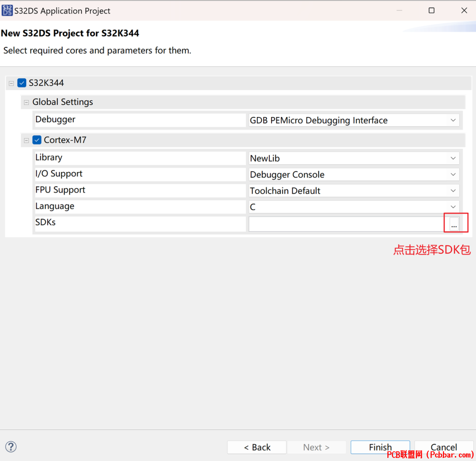Open the Language dropdown

point(353,207)
